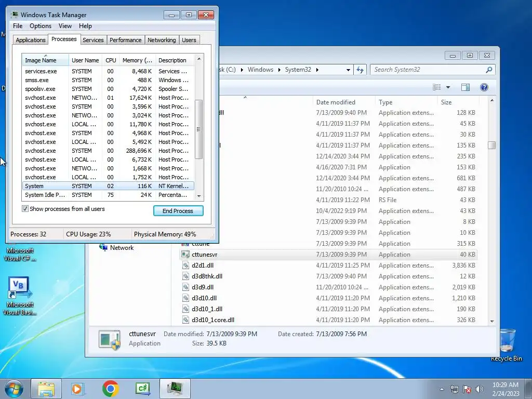The image size is (532, 399).
Task: Select the Network icon in navigation pane
Action: [x=103, y=247]
